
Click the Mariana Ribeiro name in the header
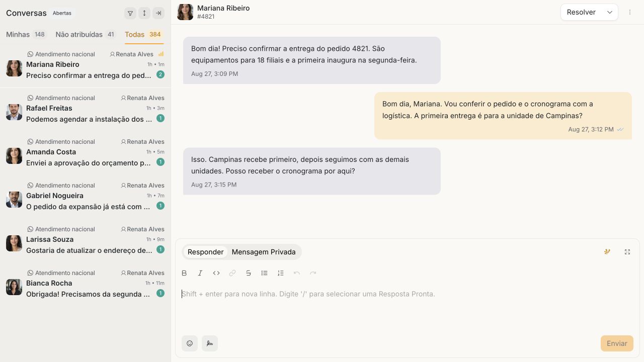click(223, 8)
